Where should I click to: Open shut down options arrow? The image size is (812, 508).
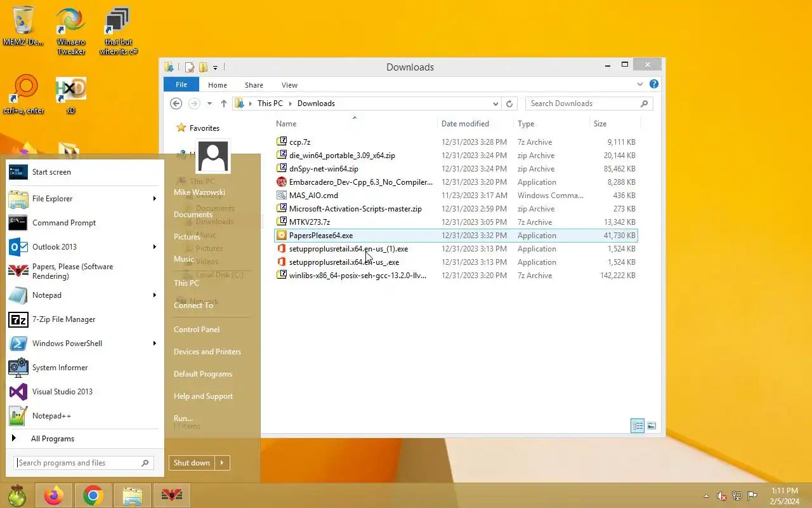click(222, 463)
